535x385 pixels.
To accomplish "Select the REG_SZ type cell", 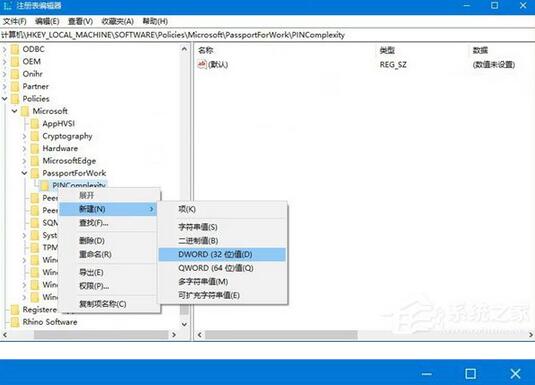I will click(393, 65).
